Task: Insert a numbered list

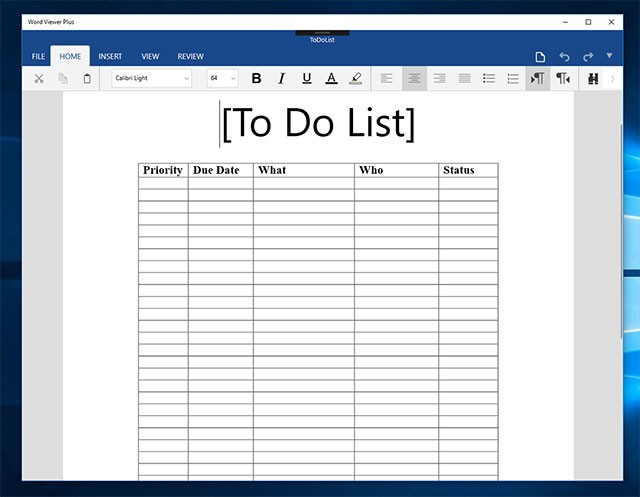Action: coord(514,78)
